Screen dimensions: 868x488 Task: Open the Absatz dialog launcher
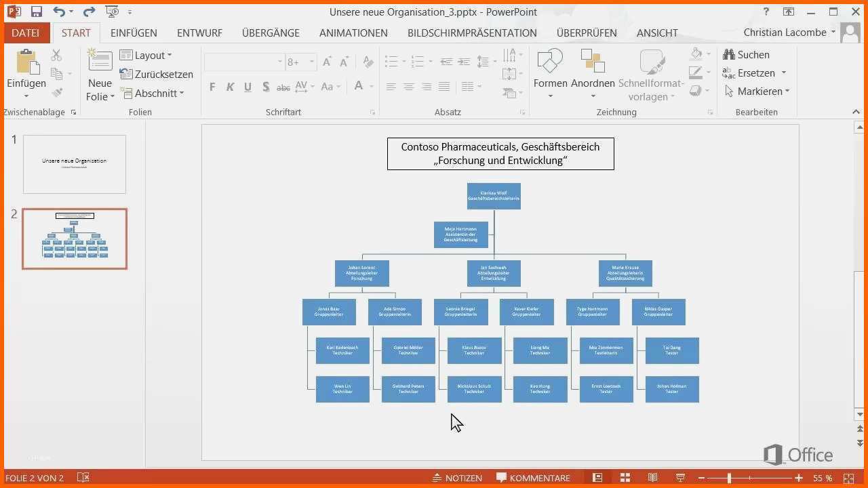(x=522, y=113)
